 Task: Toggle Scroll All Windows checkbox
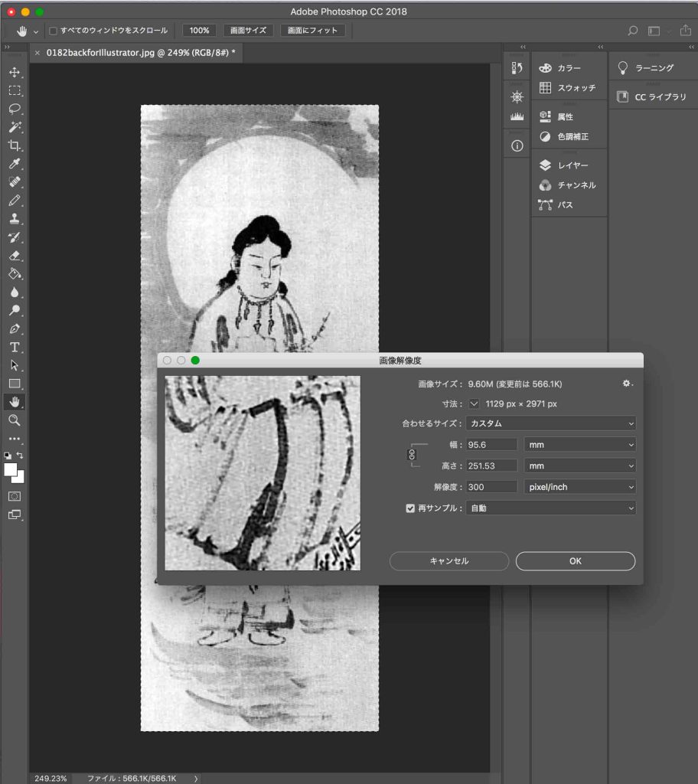tap(53, 31)
